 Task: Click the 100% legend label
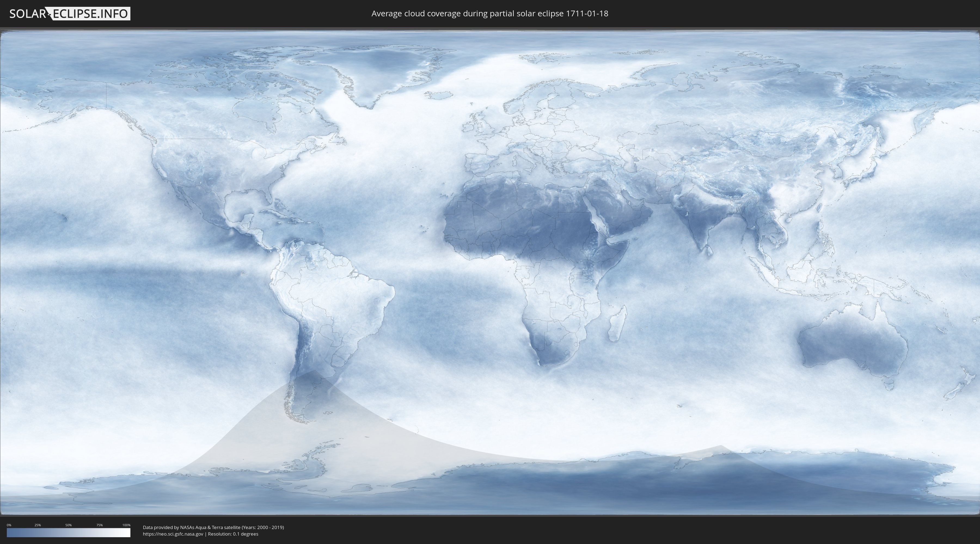[126, 525]
